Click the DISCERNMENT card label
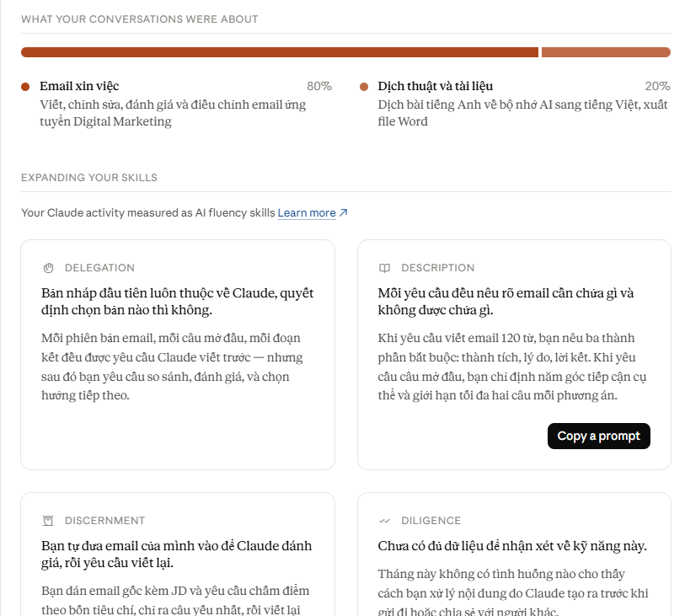This screenshot has height=616, width=685. [104, 520]
